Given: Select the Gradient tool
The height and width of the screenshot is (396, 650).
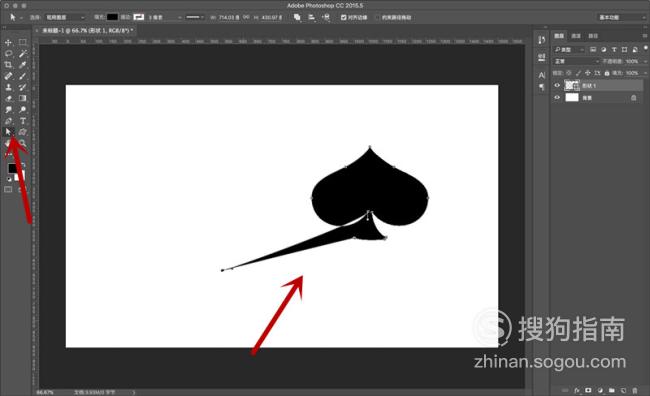Looking at the screenshot, I should click(23, 98).
